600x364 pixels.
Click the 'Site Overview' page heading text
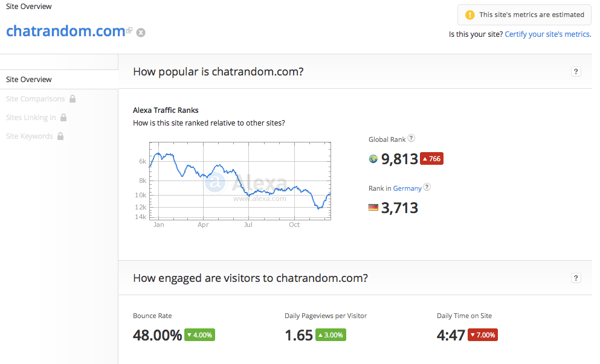28,7
